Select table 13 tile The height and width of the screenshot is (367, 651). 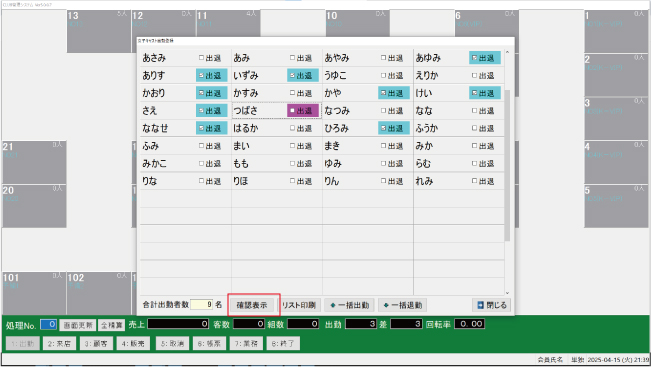[x=99, y=31]
